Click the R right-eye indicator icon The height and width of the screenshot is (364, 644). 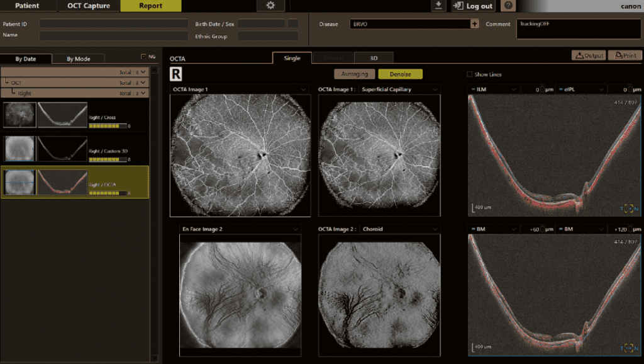[176, 74]
